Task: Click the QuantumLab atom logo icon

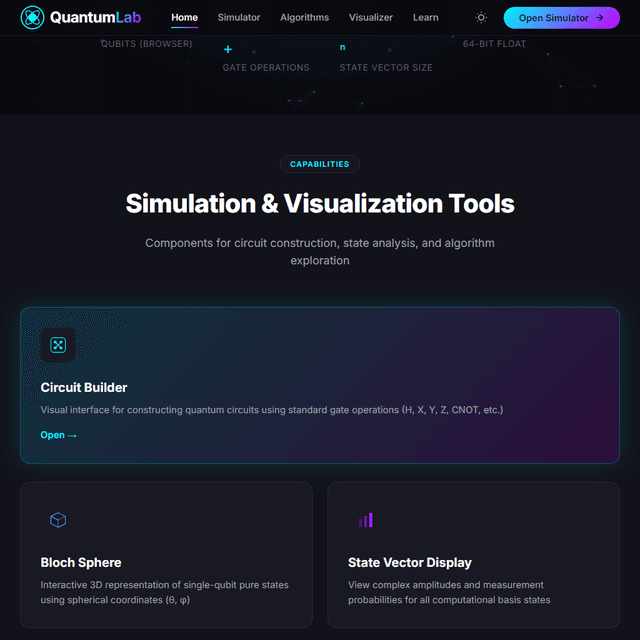Action: click(x=33, y=18)
